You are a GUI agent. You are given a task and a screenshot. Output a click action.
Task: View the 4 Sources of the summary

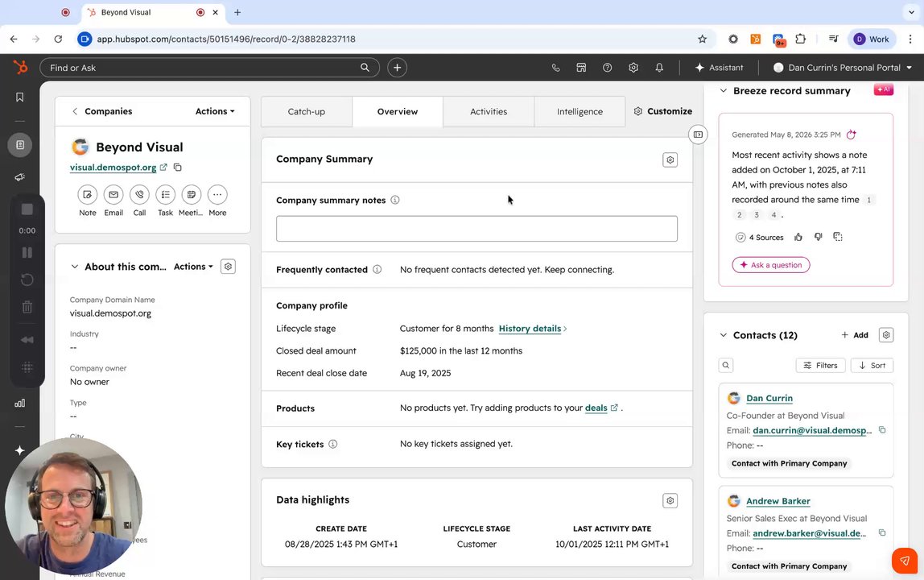click(x=760, y=237)
